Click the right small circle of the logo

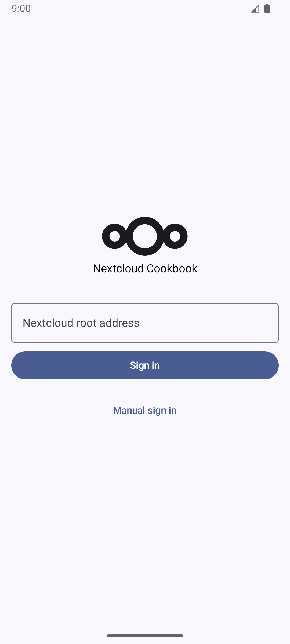175,236
